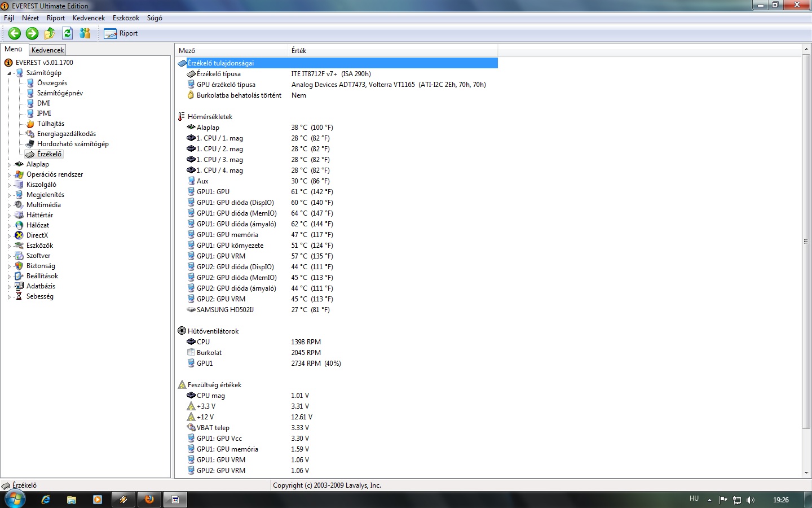Click the Burkolatba behatolás történt lock icon
The width and height of the screenshot is (812, 508).
[191, 95]
